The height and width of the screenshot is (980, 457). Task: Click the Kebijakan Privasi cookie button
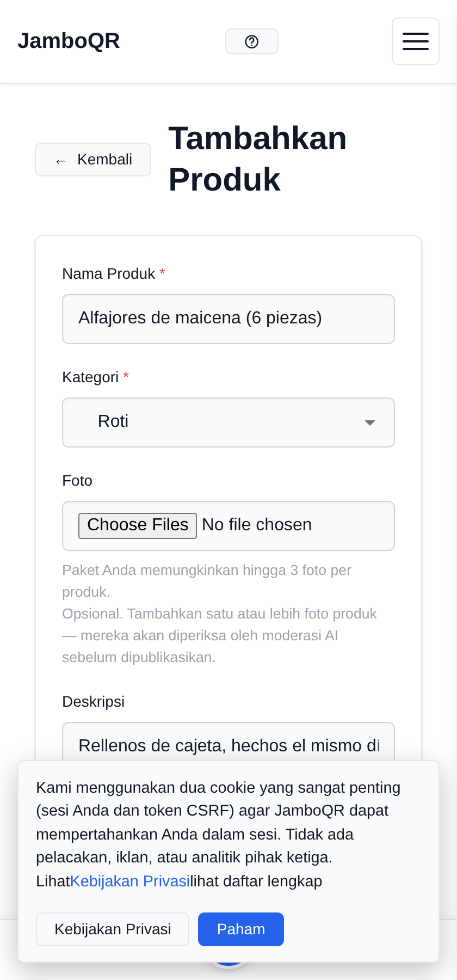pos(113,929)
